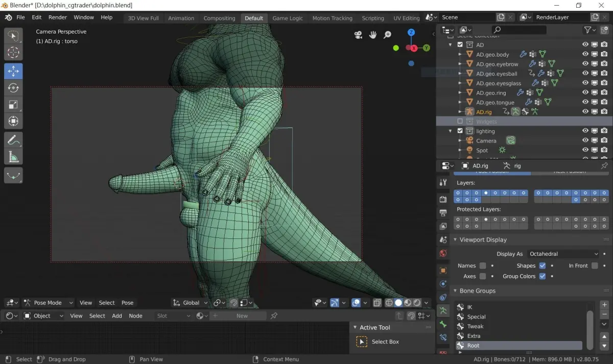Select the AD.rig object in outliner
Screen dimensions: 613x364
pos(484,112)
